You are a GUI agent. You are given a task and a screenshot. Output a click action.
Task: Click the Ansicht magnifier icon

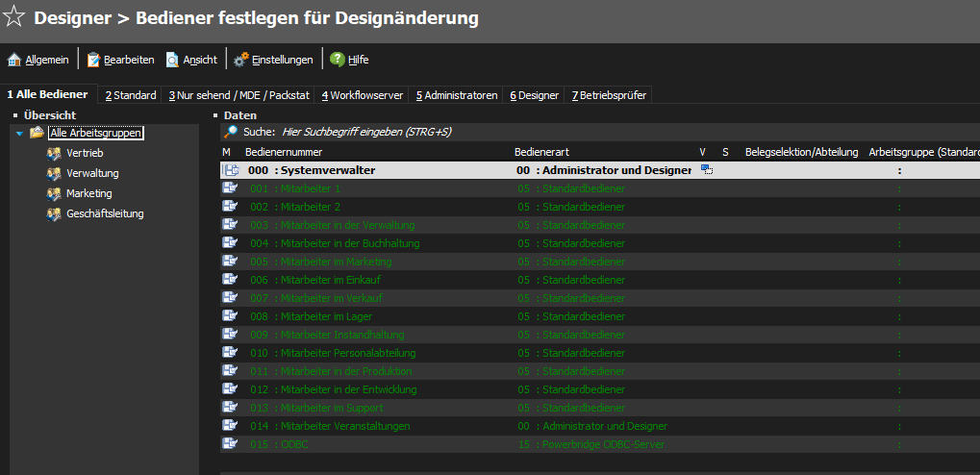point(172,60)
